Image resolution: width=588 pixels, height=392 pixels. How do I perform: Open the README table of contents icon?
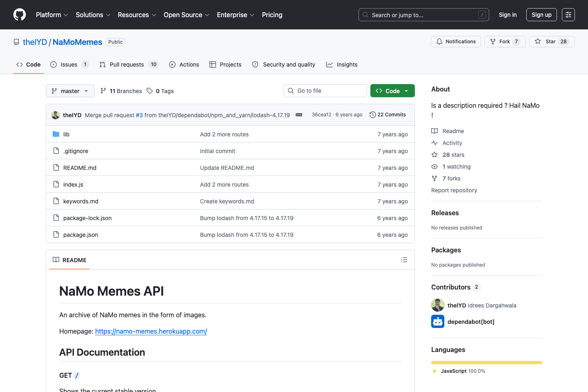(x=404, y=260)
